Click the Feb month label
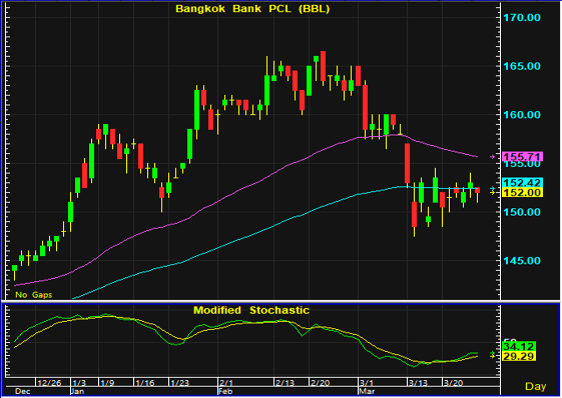This screenshot has height=398, width=562. coord(225,391)
